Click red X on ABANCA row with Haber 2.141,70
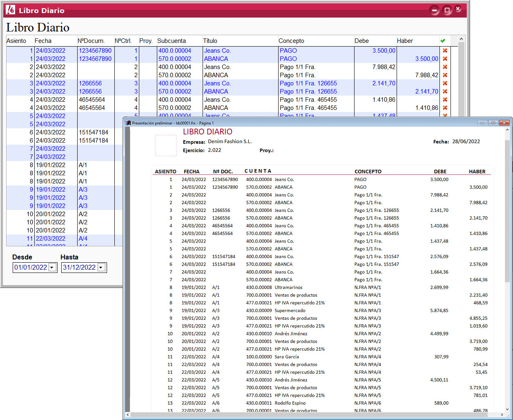 click(x=445, y=92)
